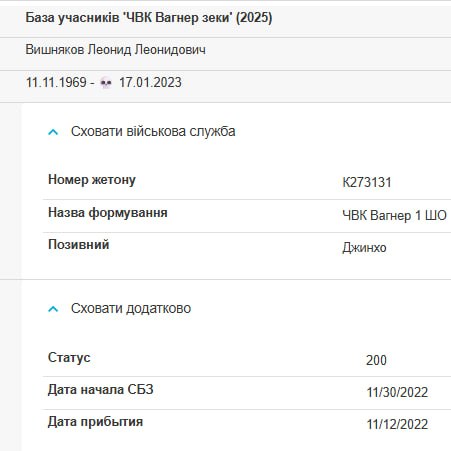Click the death date 17.01.2023

(150, 82)
